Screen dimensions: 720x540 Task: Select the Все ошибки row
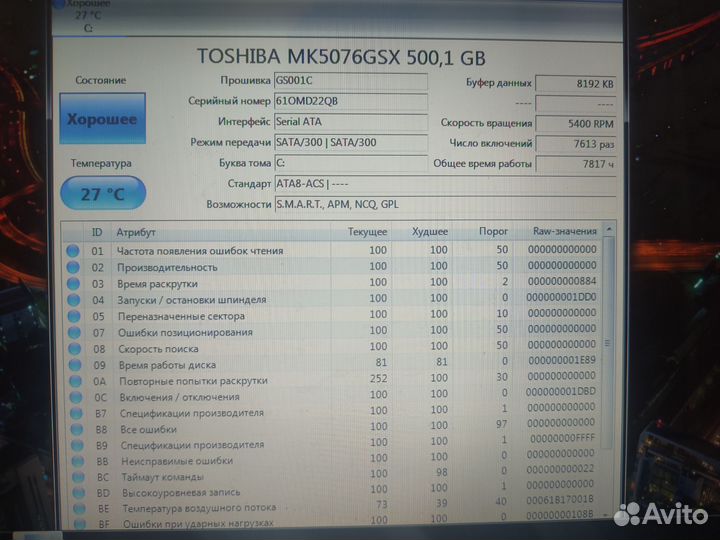point(335,428)
